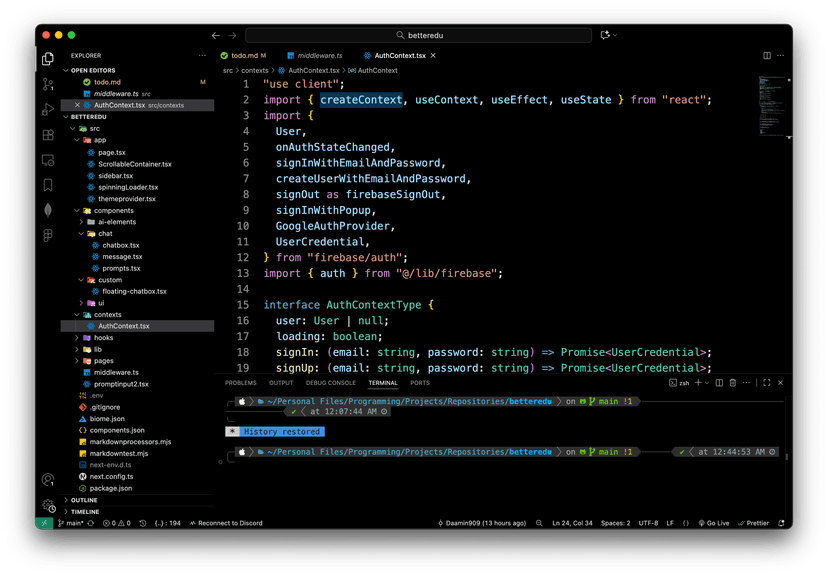Switch to the PROBLEMS panel tab
This screenshot has height=576, width=828.
(x=240, y=382)
